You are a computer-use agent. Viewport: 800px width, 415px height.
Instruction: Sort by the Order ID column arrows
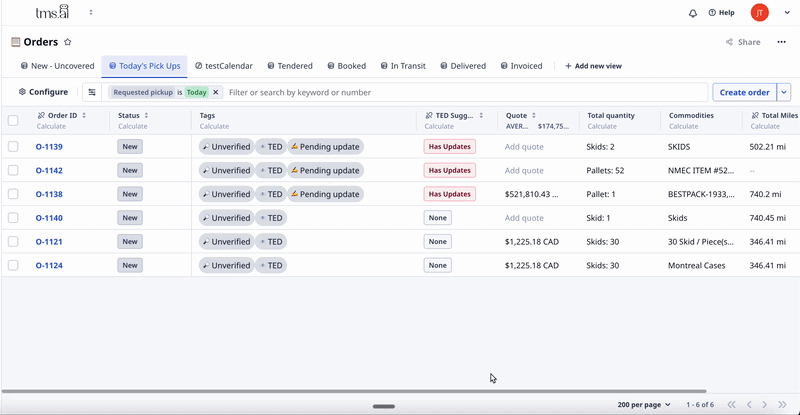pos(84,115)
